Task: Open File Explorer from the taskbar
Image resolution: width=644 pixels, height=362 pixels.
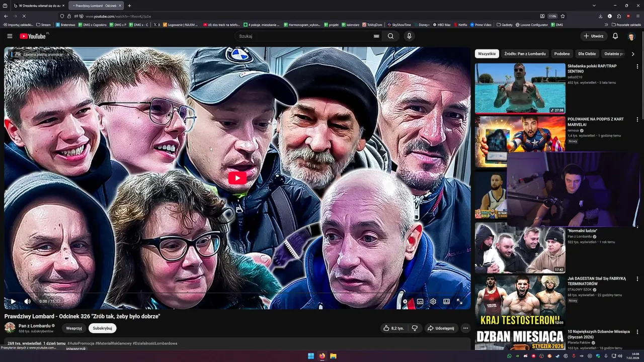Action: 333,356
